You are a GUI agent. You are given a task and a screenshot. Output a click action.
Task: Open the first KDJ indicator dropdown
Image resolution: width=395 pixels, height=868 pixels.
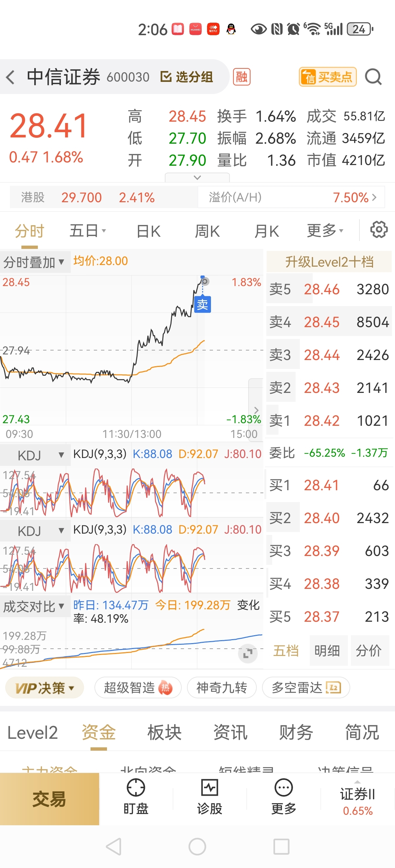coord(35,455)
